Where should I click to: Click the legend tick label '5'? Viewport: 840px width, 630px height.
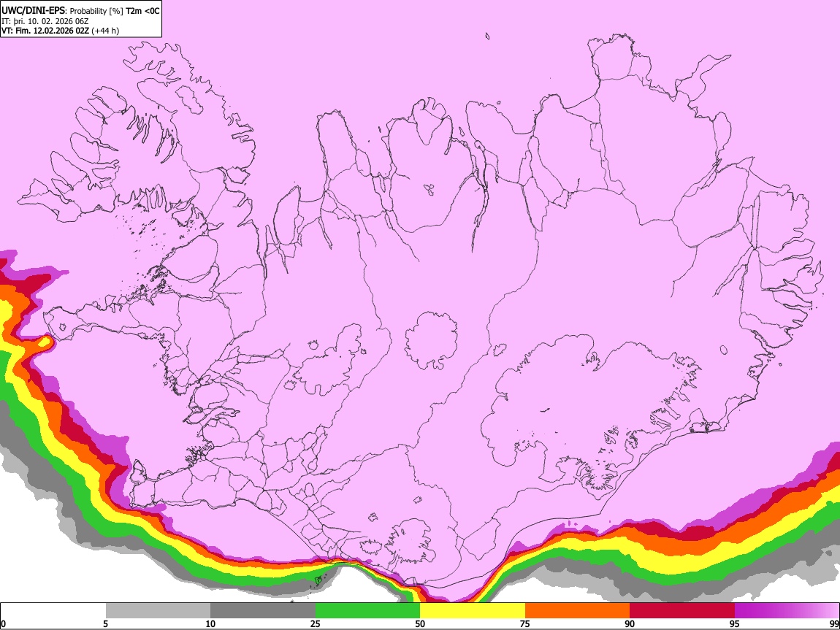(105, 624)
